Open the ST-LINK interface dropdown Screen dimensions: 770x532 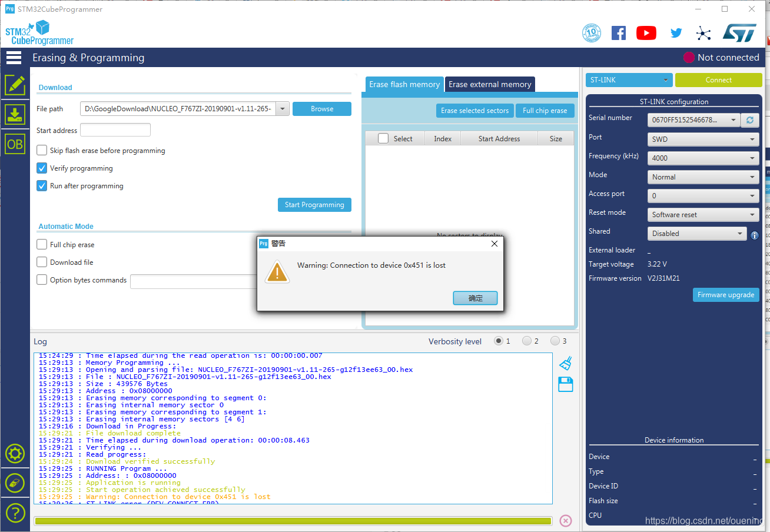pyautogui.click(x=629, y=80)
